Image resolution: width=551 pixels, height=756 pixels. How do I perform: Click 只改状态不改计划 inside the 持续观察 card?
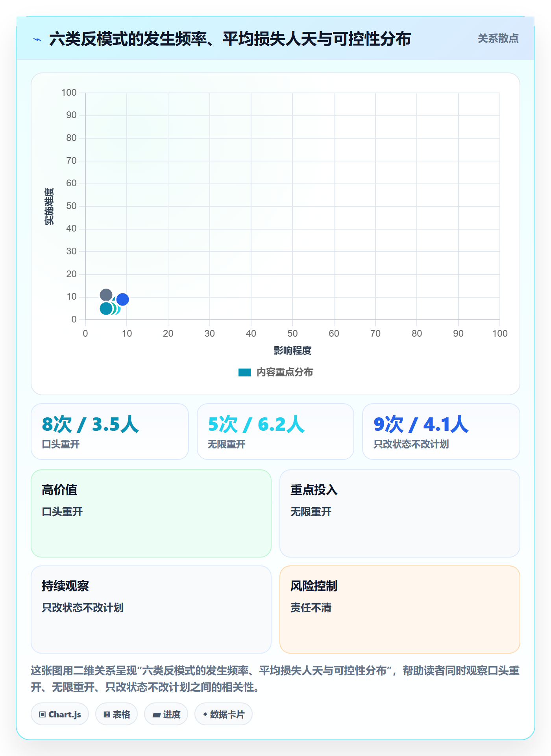pyautogui.click(x=83, y=608)
